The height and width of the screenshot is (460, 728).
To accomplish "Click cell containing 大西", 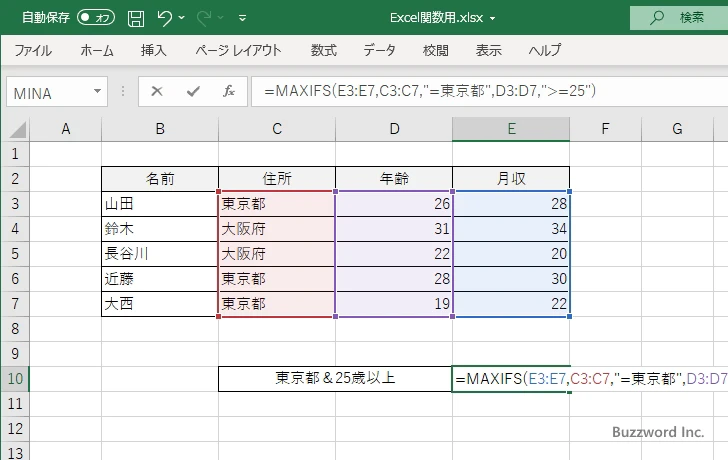I will coord(160,304).
